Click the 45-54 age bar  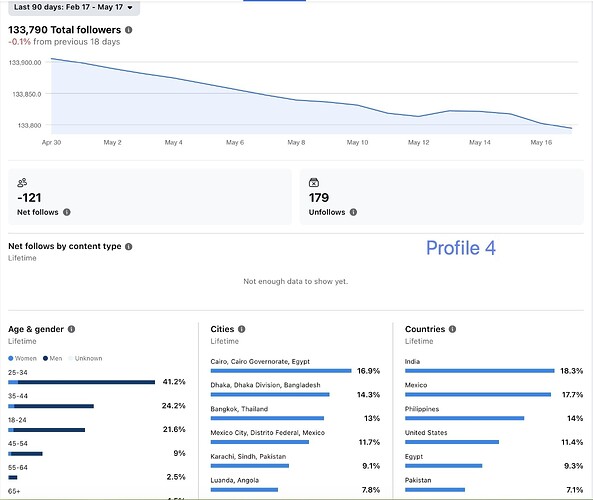[25, 454]
